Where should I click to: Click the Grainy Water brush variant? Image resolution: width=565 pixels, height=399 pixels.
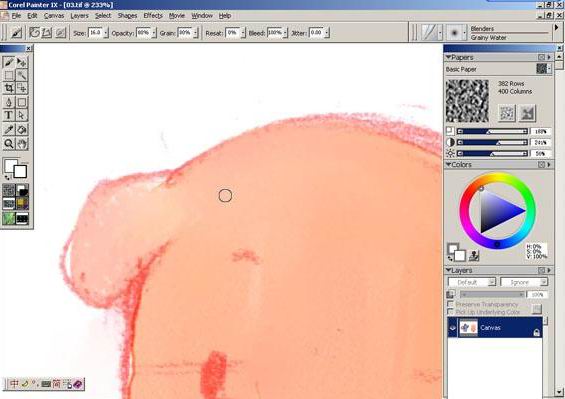488,37
